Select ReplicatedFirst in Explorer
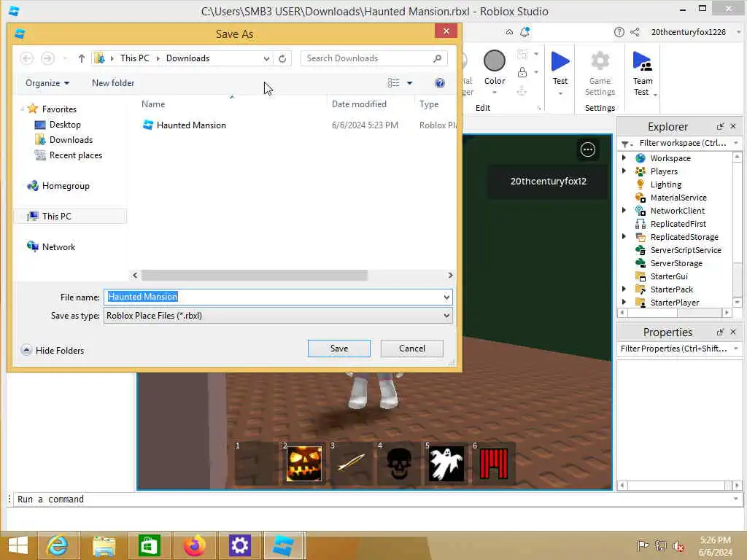Image resolution: width=747 pixels, height=560 pixels. [x=678, y=224]
